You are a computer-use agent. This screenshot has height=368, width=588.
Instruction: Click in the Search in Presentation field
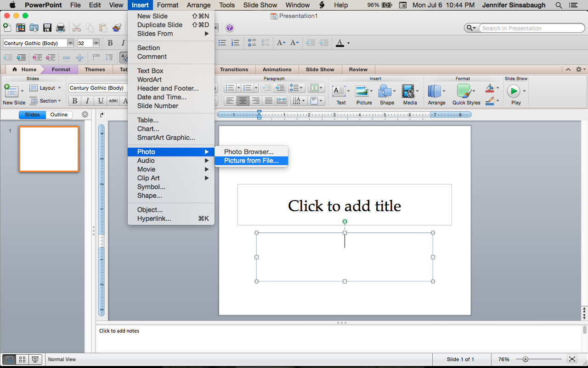click(x=532, y=28)
